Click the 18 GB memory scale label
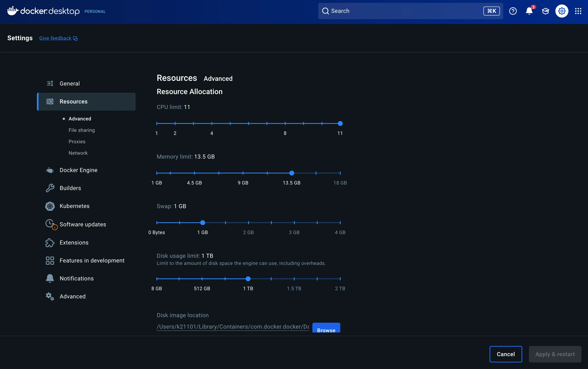Image resolution: width=588 pixels, height=369 pixels. [340, 183]
